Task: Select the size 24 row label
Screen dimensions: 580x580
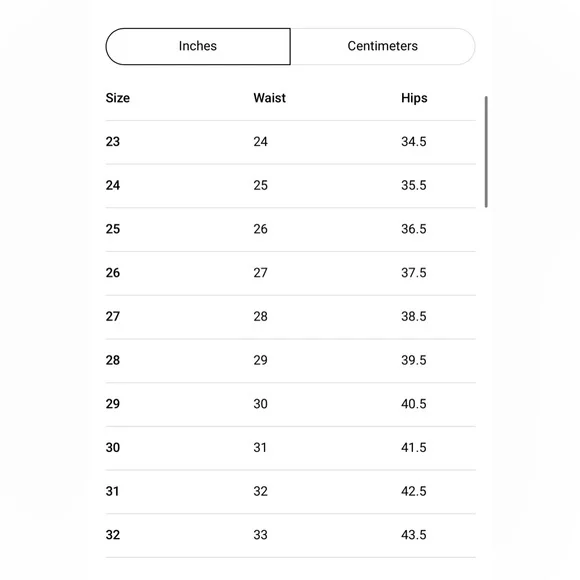Action: pos(113,185)
